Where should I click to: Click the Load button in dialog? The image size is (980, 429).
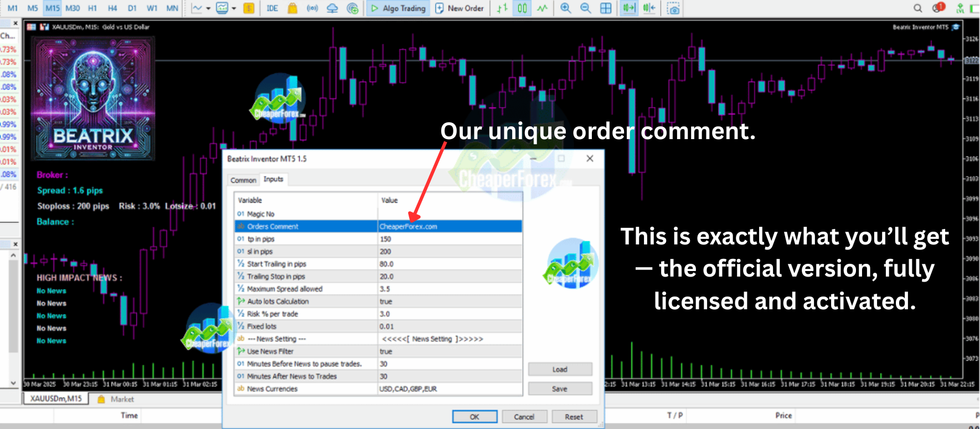(560, 369)
